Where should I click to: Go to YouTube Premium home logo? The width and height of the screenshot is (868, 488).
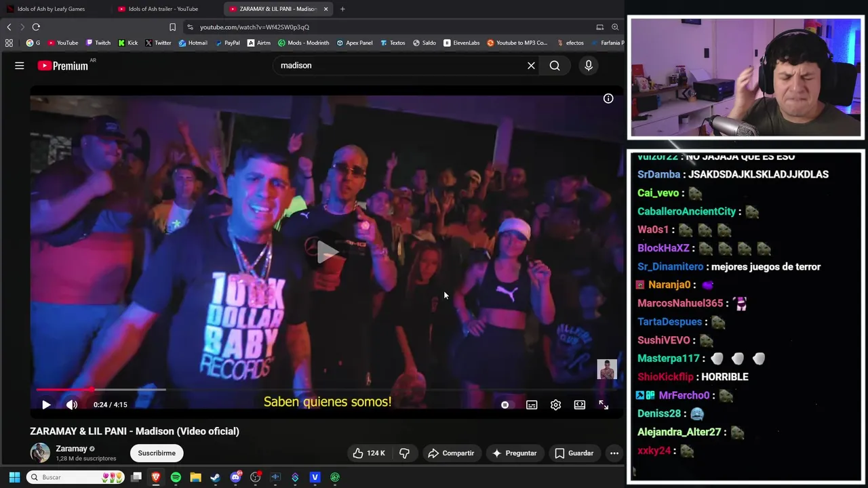click(x=62, y=66)
